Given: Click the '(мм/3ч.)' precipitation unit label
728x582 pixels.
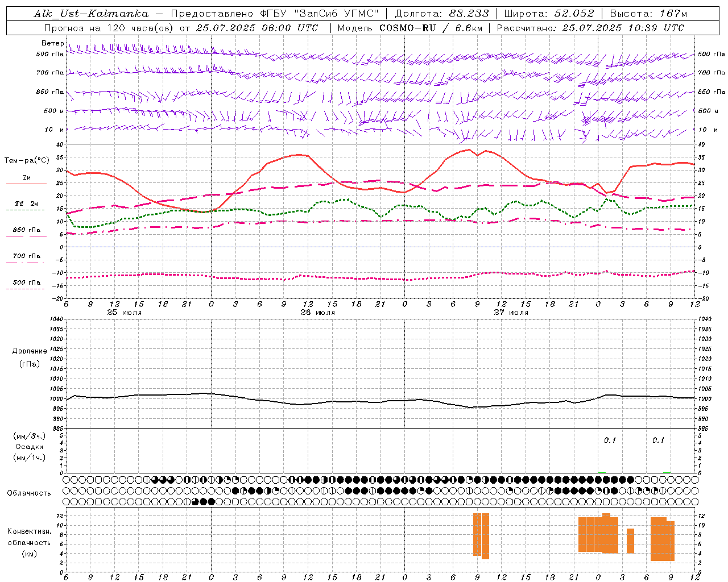Looking at the screenshot, I should point(30,436).
